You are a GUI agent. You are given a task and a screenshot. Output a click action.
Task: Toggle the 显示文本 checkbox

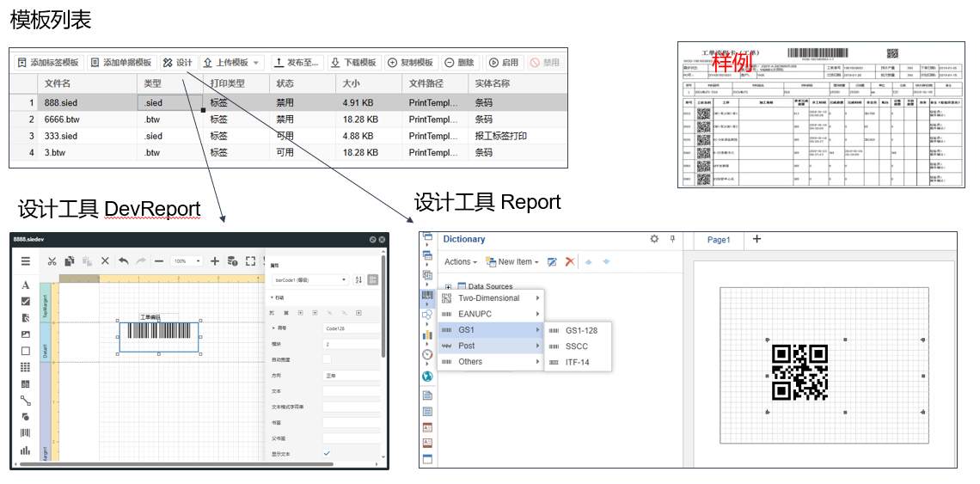(327, 453)
